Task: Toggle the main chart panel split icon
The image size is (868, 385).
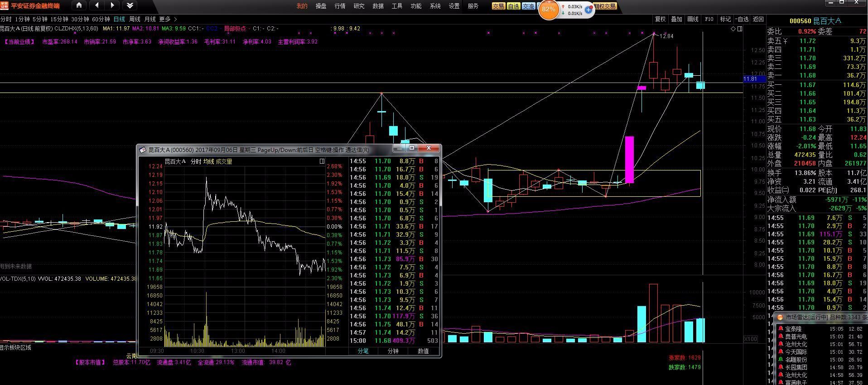Action: 739,29
